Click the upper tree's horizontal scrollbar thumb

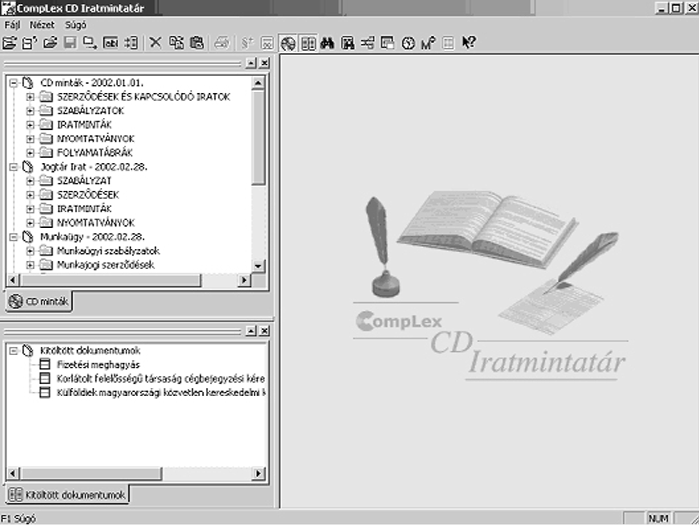pos(111,280)
